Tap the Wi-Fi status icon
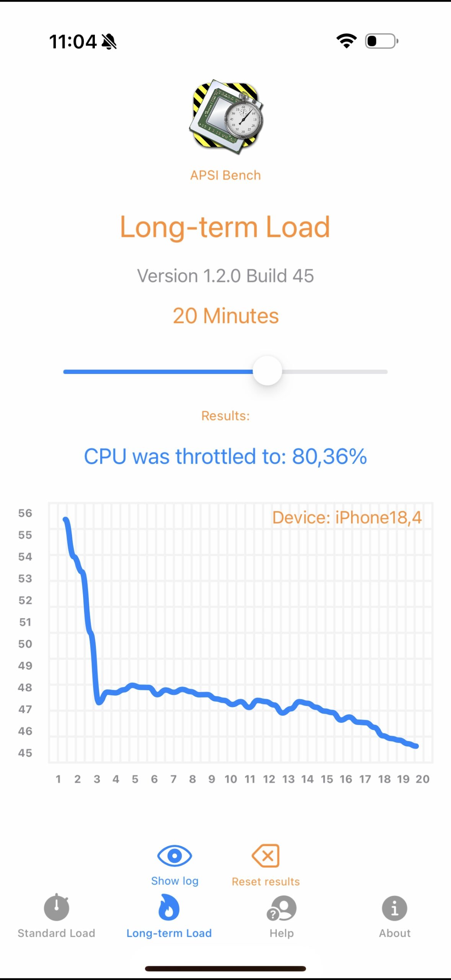The width and height of the screenshot is (451, 980). 346,41
